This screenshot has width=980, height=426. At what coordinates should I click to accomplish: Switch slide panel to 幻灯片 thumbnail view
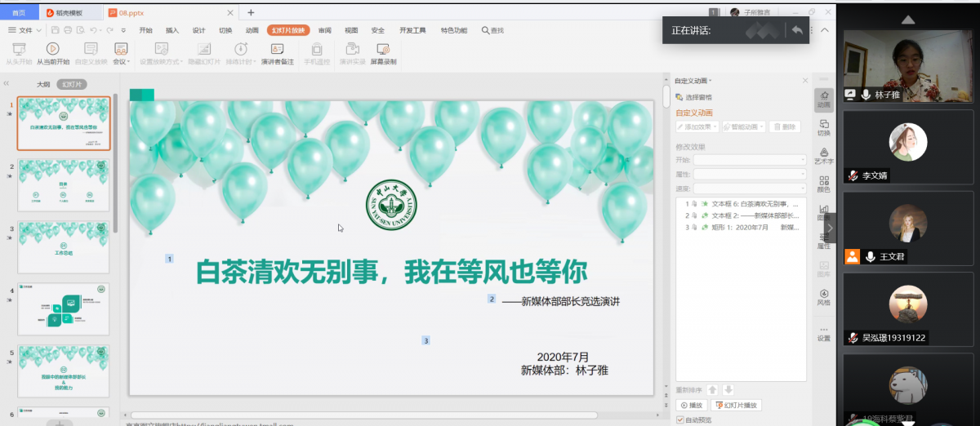tap(72, 84)
